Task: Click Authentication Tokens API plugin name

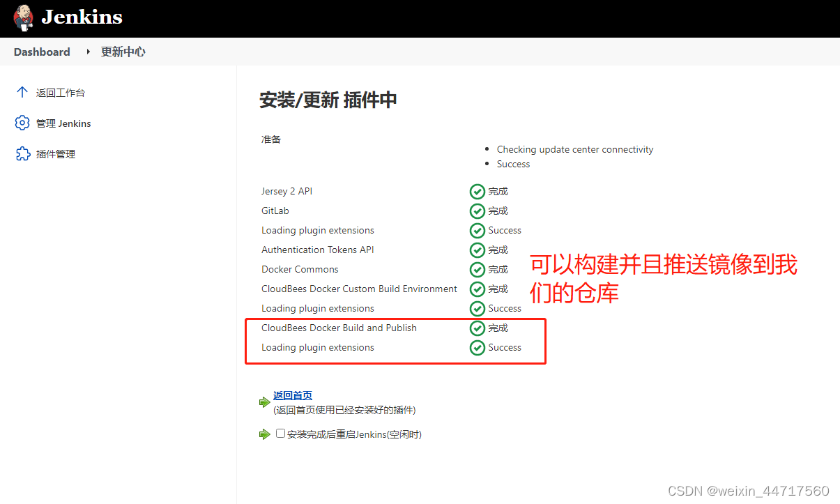Action: tap(318, 250)
